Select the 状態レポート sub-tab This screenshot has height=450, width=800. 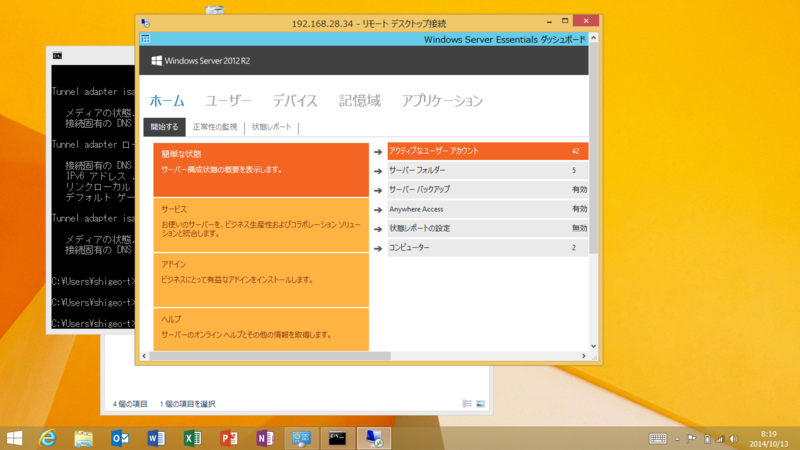click(x=271, y=127)
